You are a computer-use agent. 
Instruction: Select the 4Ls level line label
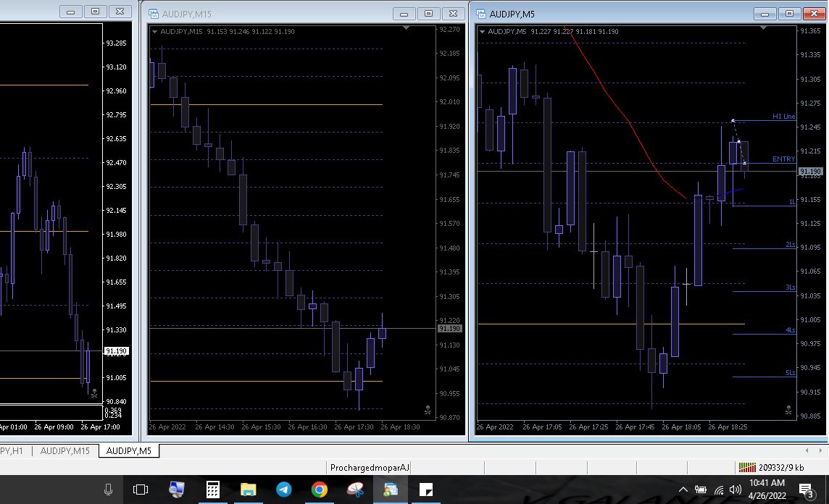click(791, 330)
